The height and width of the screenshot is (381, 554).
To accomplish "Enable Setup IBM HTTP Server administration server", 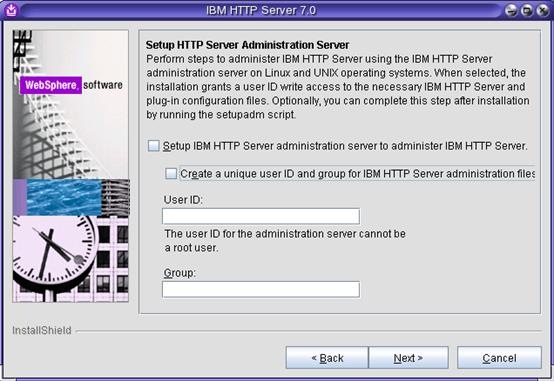I will [x=154, y=146].
